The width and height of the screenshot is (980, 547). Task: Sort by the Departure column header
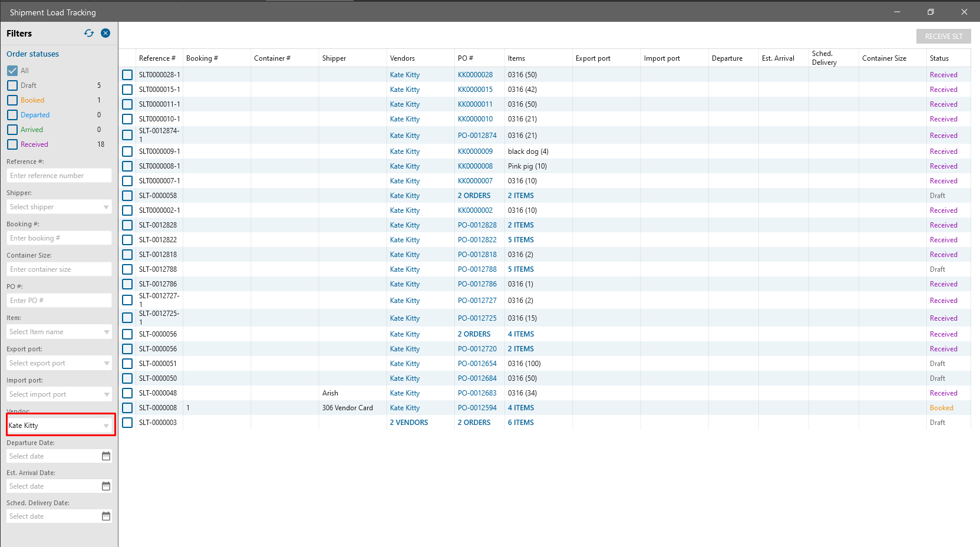(727, 58)
